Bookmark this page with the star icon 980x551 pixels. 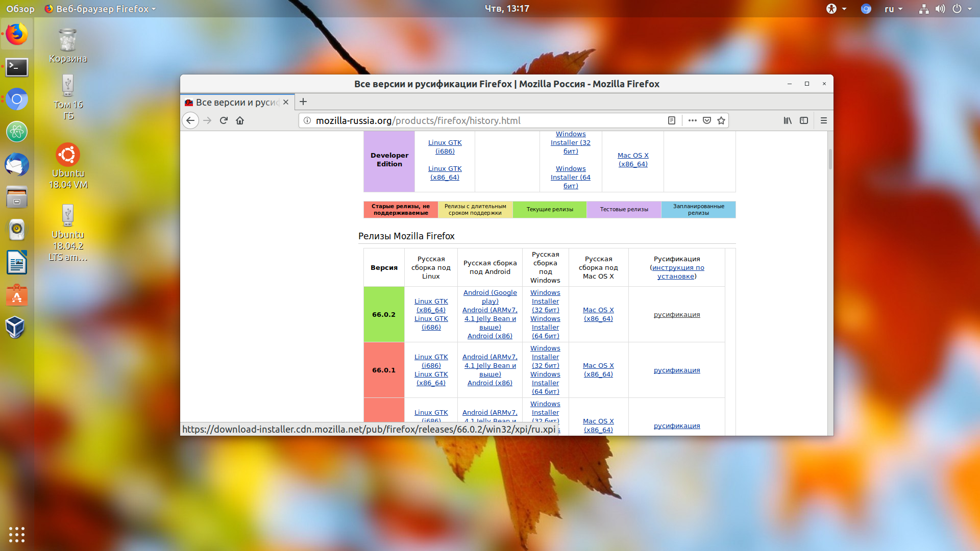coord(721,120)
